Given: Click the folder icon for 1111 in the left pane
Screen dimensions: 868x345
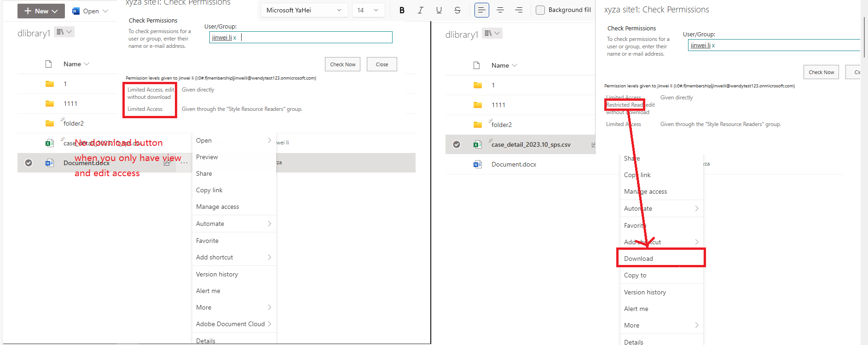Looking at the screenshot, I should tap(50, 103).
